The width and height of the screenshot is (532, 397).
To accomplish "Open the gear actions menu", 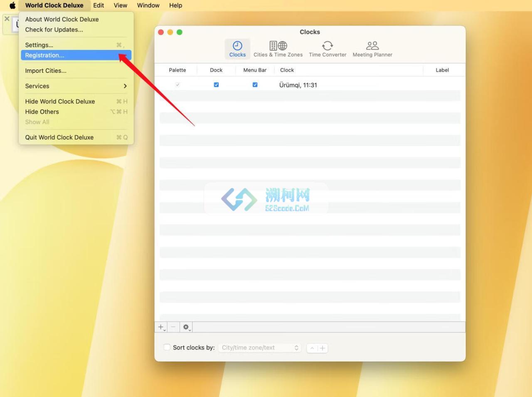I will tap(186, 327).
